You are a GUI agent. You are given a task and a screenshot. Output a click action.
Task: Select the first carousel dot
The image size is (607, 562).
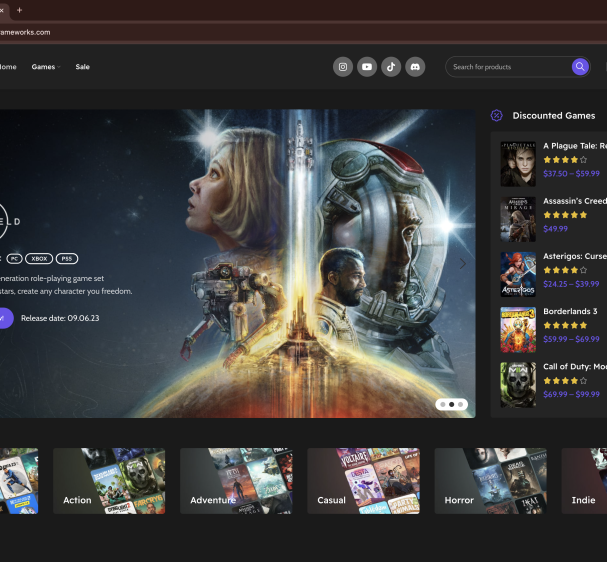tap(442, 404)
